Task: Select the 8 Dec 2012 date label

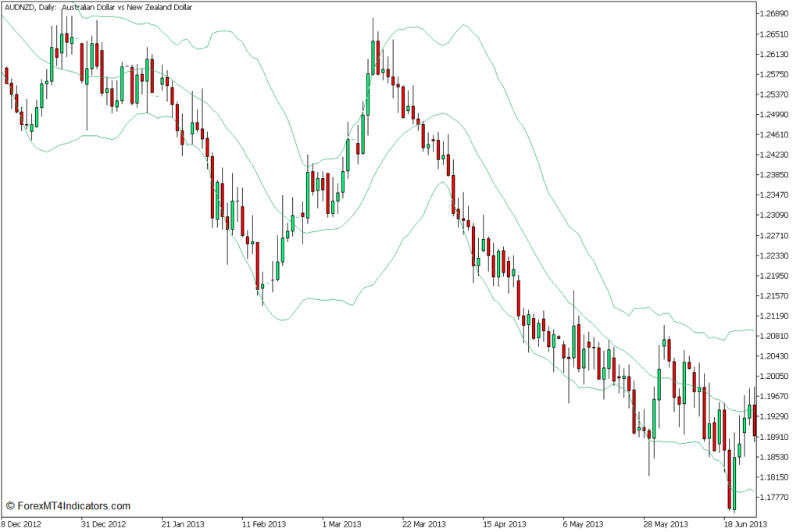Action: tap(23, 524)
